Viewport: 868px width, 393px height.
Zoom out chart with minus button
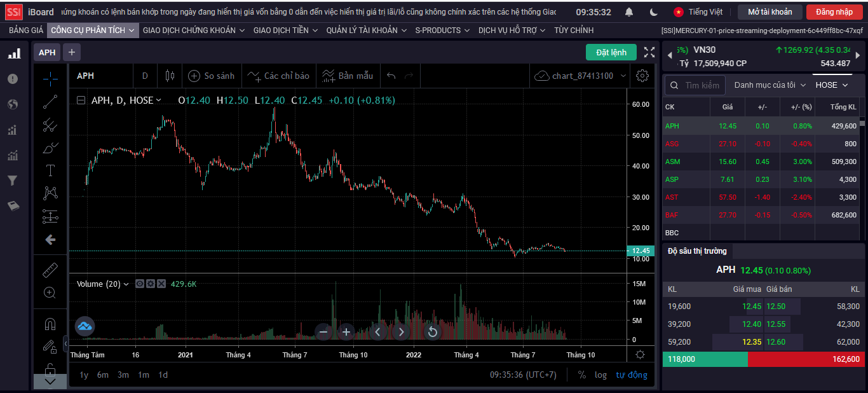click(323, 331)
